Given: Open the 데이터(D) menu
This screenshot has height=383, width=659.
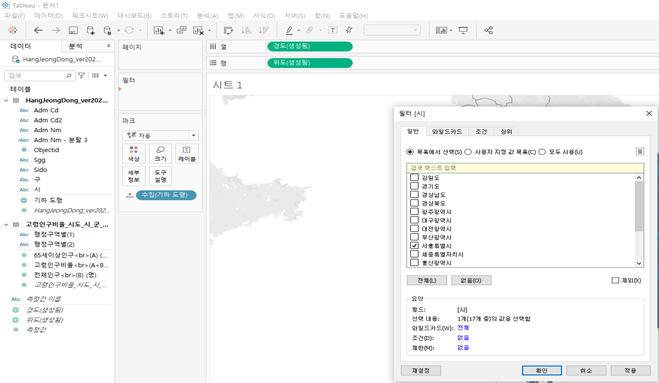Looking at the screenshot, I should point(49,16).
